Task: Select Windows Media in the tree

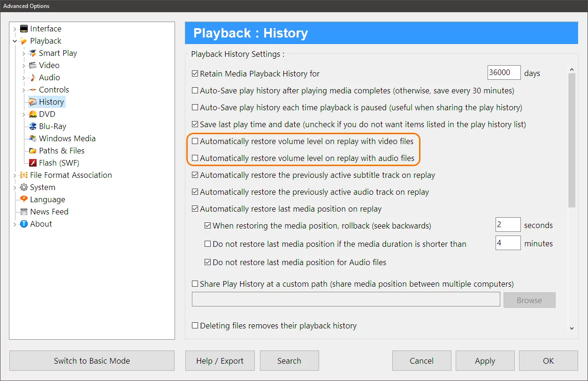Action: click(x=67, y=138)
